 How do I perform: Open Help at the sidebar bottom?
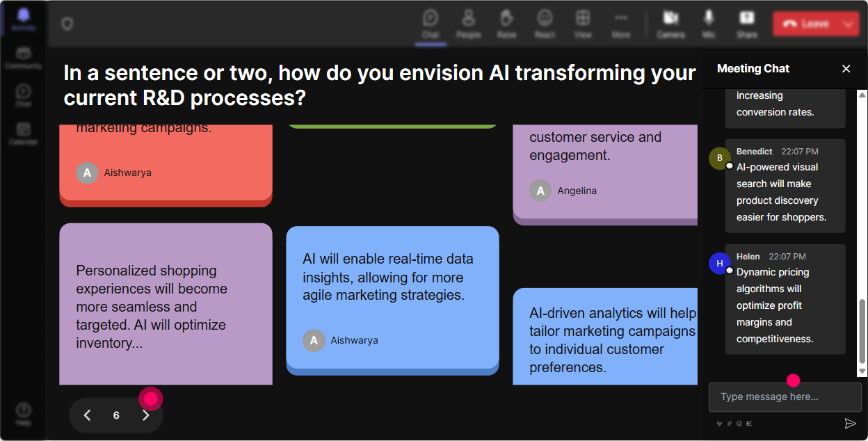24,414
